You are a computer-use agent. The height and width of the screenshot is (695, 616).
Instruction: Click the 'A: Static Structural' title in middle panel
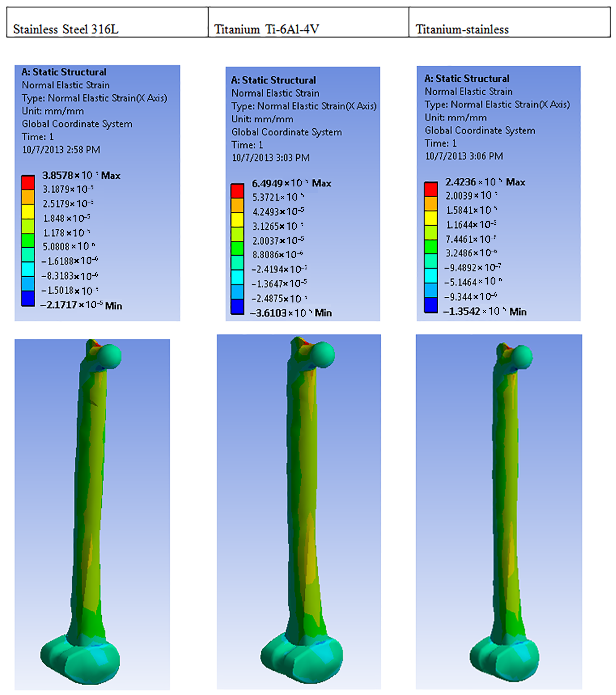pyautogui.click(x=274, y=80)
